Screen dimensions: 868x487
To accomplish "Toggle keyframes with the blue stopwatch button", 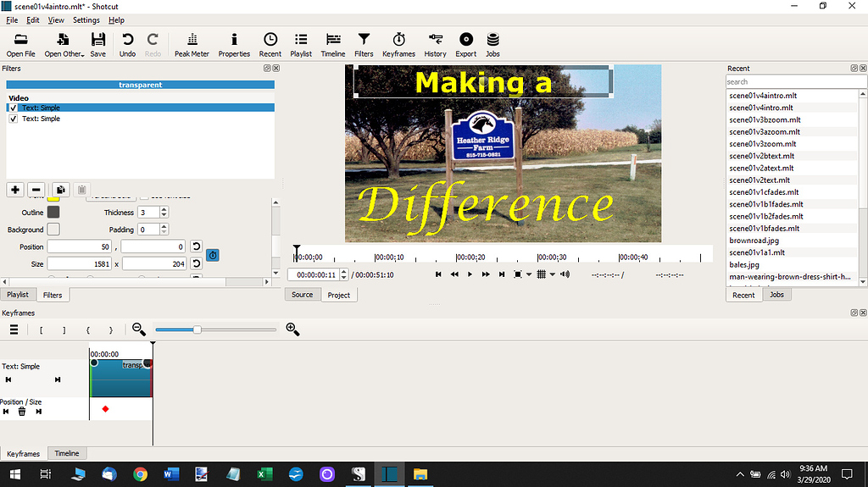I will pos(213,255).
